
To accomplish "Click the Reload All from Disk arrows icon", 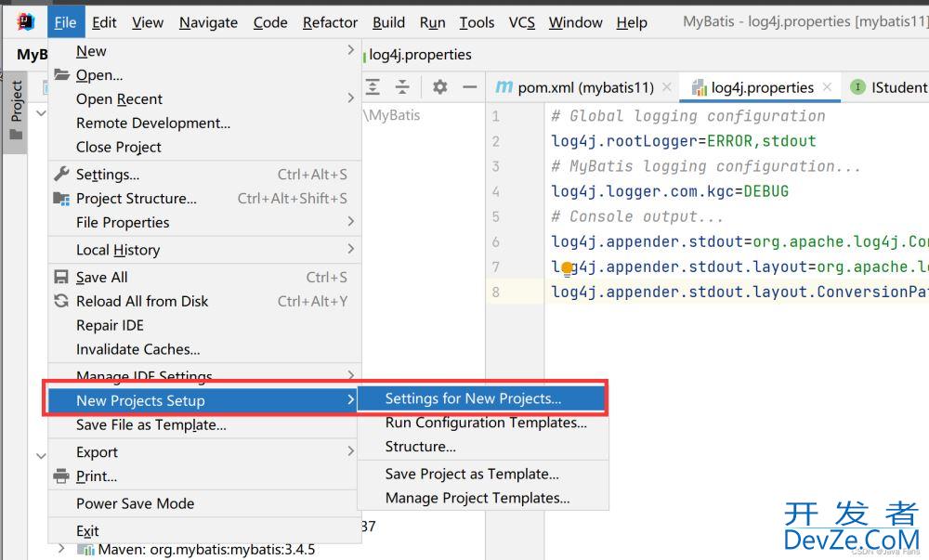I will [61, 301].
